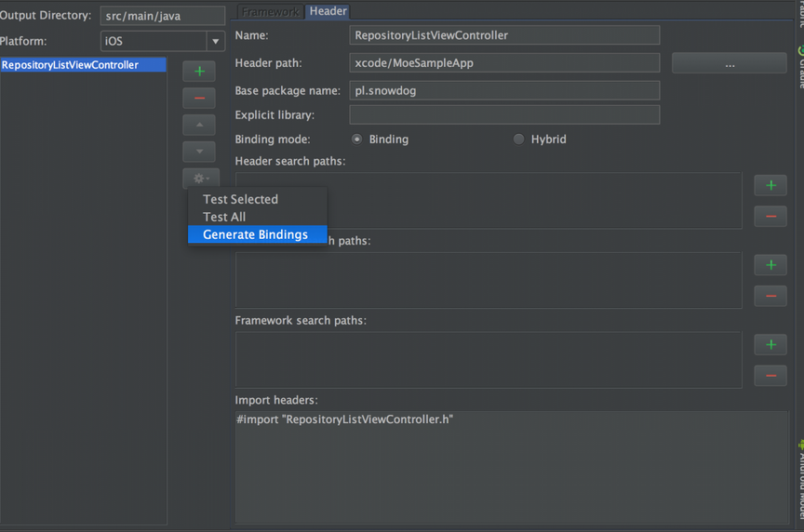Select the Binding radio button

coord(357,140)
